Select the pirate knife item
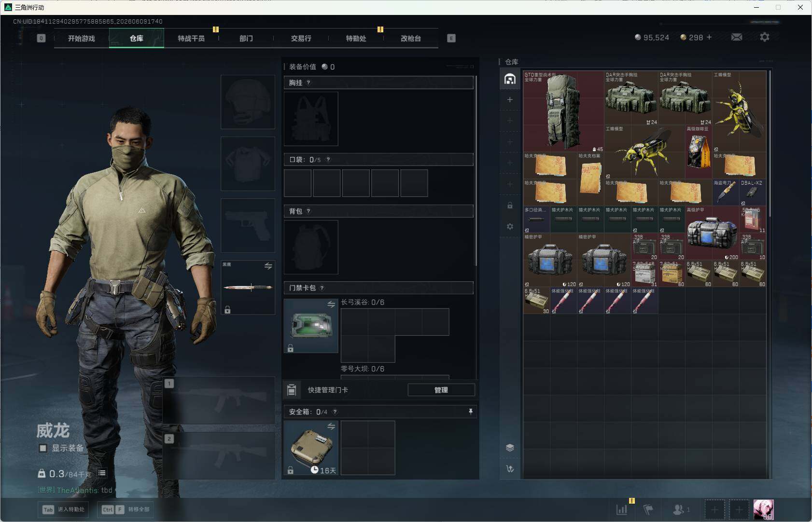The width and height of the screenshot is (812, 522). click(726, 192)
